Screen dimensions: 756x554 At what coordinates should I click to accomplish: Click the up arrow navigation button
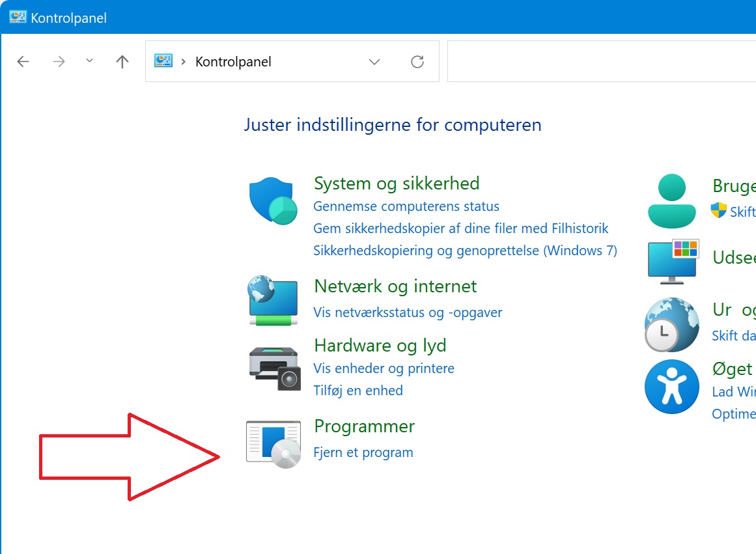click(122, 62)
